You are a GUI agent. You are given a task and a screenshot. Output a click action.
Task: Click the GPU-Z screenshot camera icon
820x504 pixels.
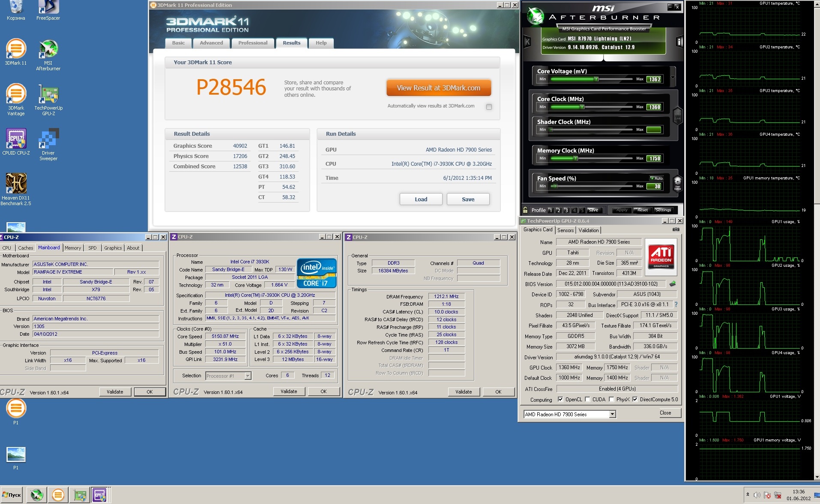point(676,230)
